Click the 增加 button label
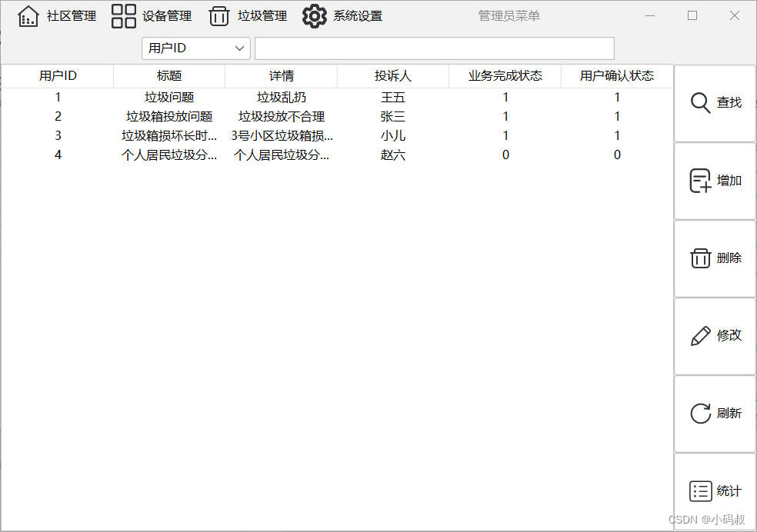The width and height of the screenshot is (757, 532). 729,181
